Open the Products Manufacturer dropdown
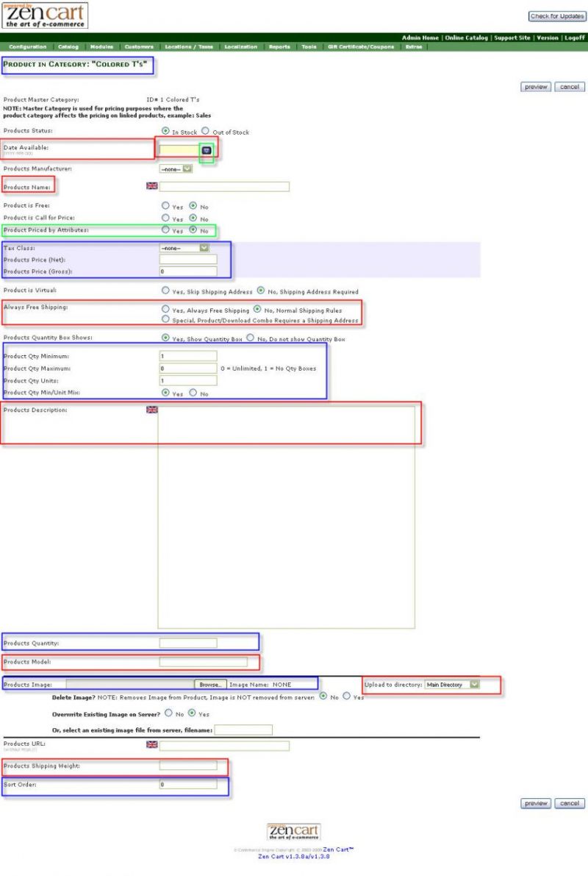Image resolution: width=588 pixels, height=876 pixels. pyautogui.click(x=176, y=168)
